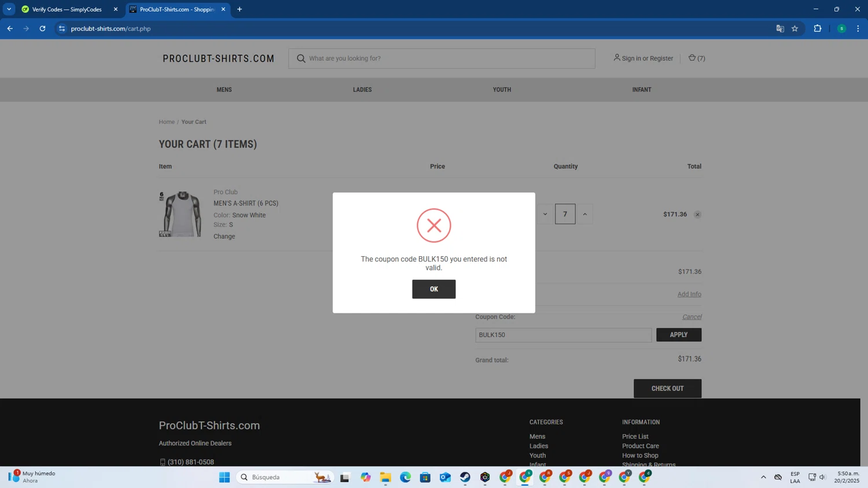
Task: Click the footer Youth category link
Action: (x=538, y=456)
